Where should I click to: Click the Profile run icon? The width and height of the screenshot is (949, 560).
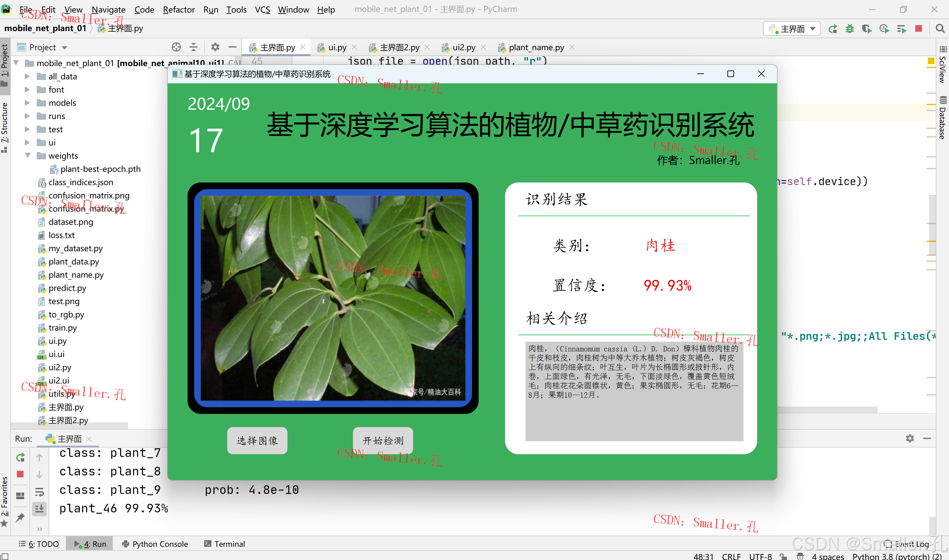(884, 29)
